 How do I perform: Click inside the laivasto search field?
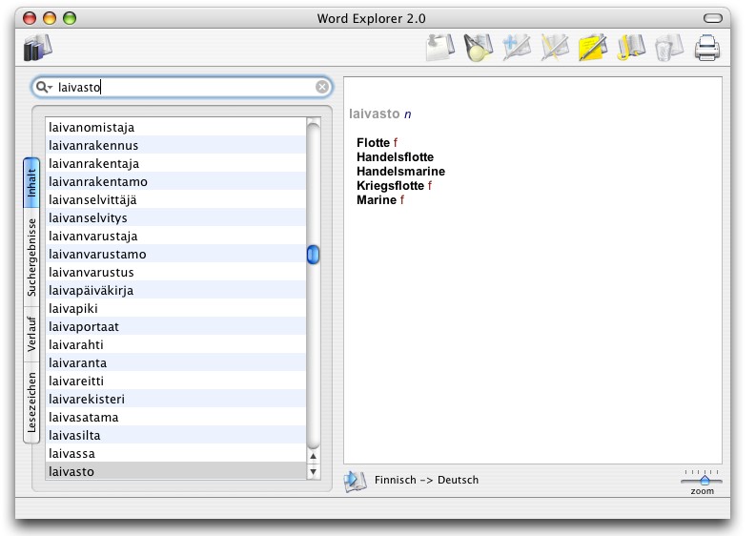183,88
